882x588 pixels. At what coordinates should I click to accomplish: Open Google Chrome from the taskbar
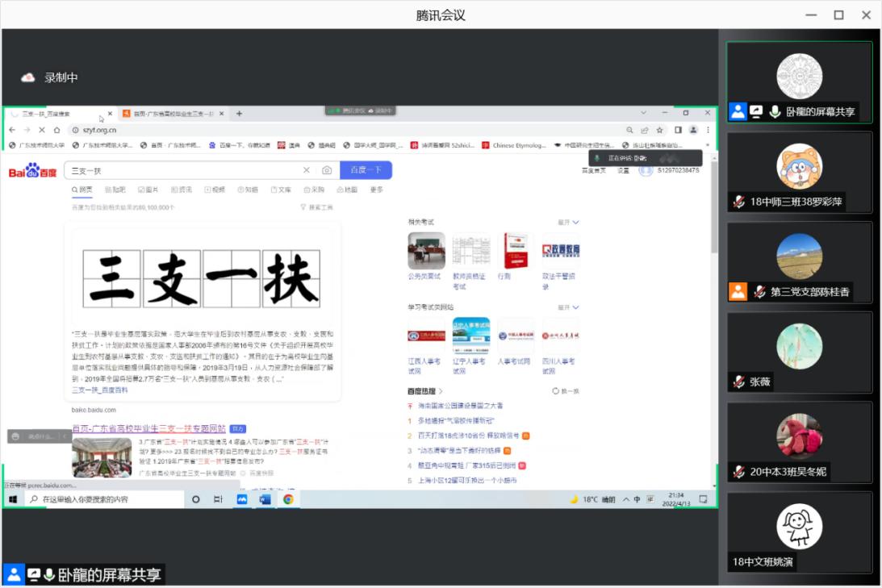(x=288, y=499)
